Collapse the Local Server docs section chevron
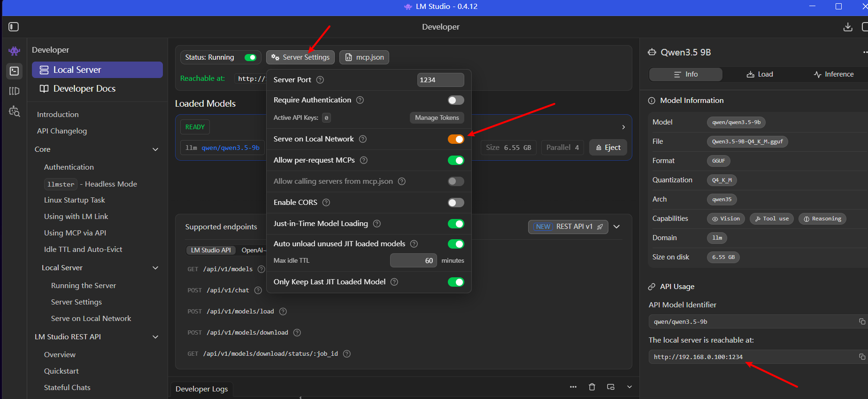The width and height of the screenshot is (868, 399). (155, 268)
